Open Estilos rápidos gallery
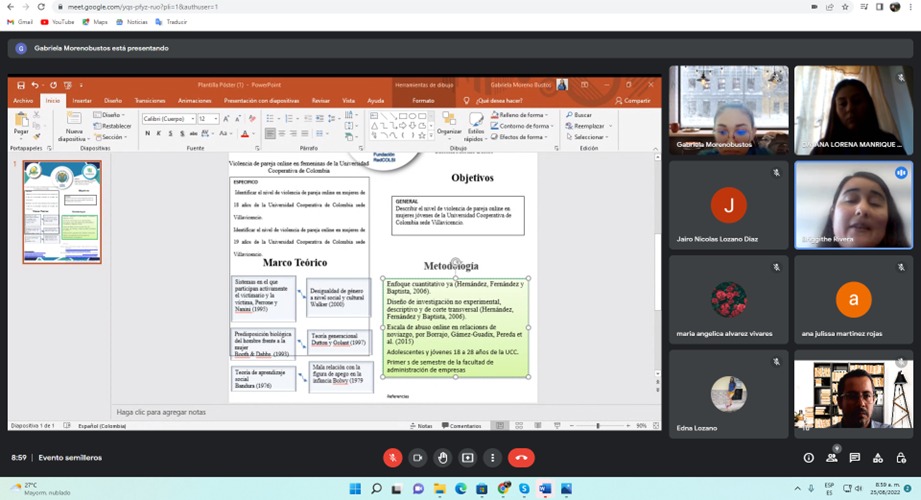The height and width of the screenshot is (500, 921). pyautogui.click(x=473, y=127)
